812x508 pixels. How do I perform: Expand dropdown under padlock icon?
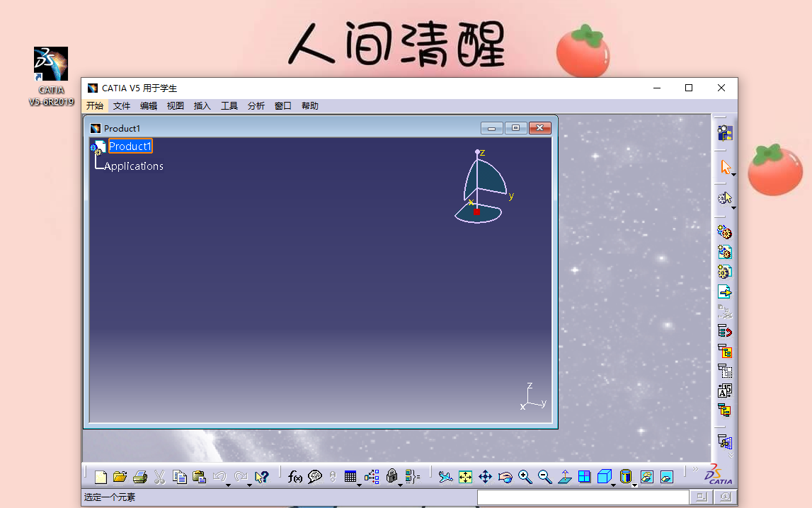tap(400, 485)
